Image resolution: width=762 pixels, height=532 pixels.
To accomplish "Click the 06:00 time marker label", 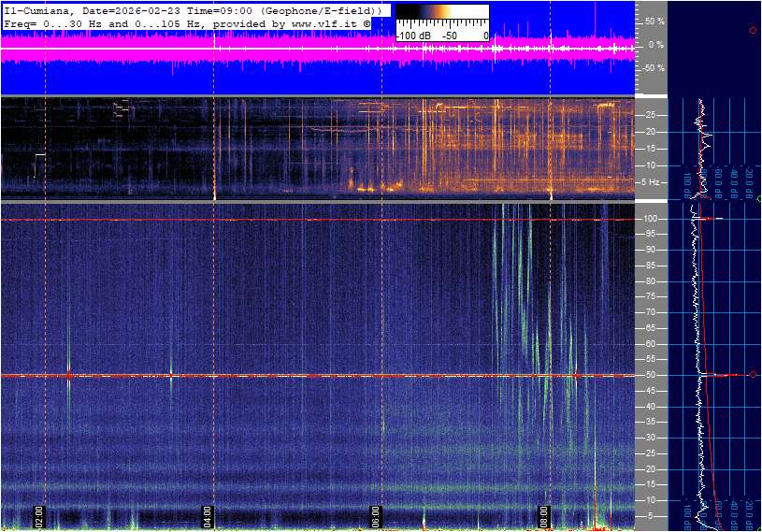I will [375, 515].
